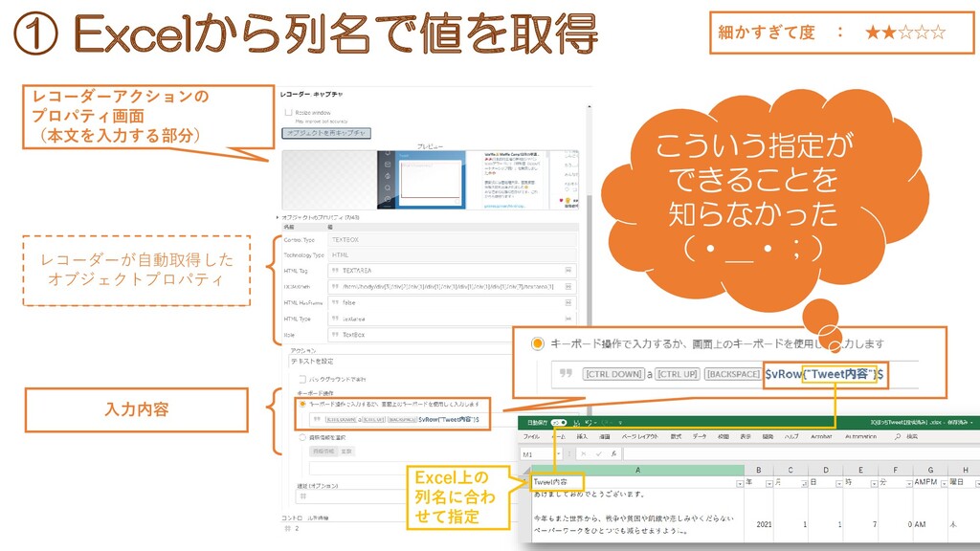
Task: Click the quotation-mark icon in enlarged keystroke field
Action: (x=566, y=373)
